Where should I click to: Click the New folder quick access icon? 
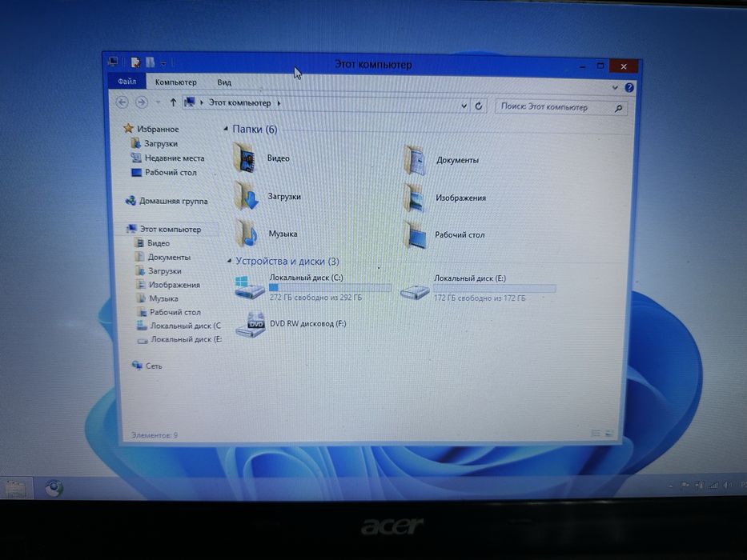150,62
